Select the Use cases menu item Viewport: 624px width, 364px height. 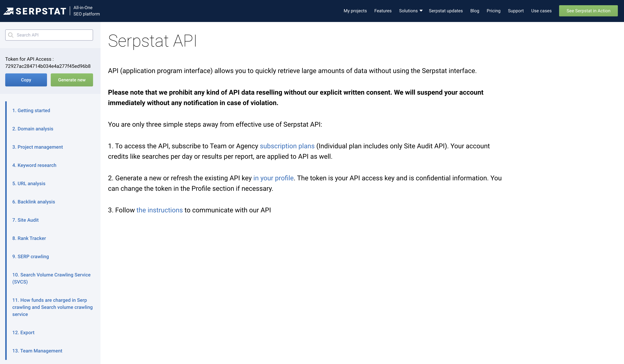(541, 11)
